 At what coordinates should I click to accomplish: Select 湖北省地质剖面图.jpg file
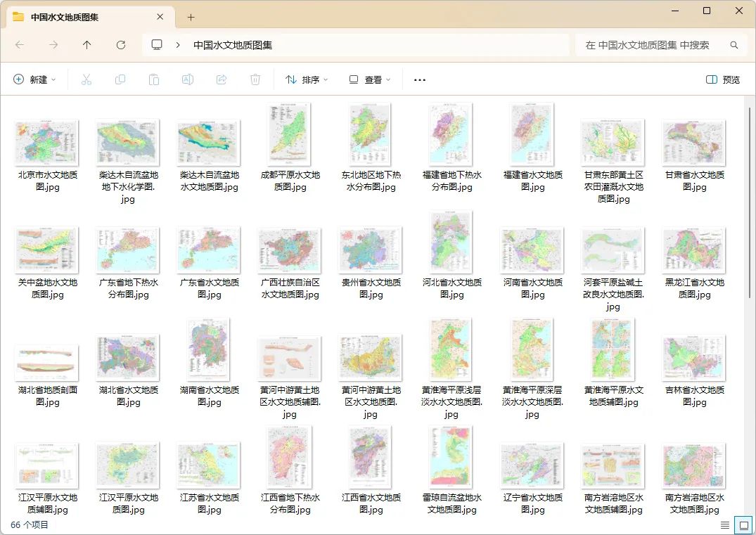pos(47,376)
